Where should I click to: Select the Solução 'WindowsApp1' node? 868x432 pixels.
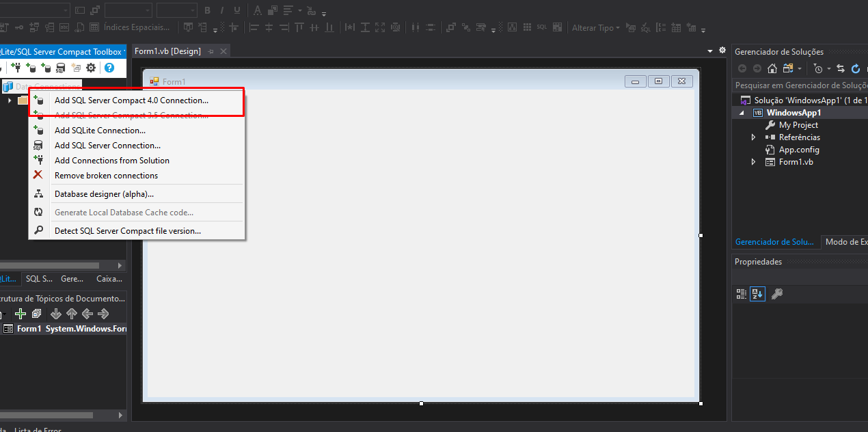[x=805, y=100]
